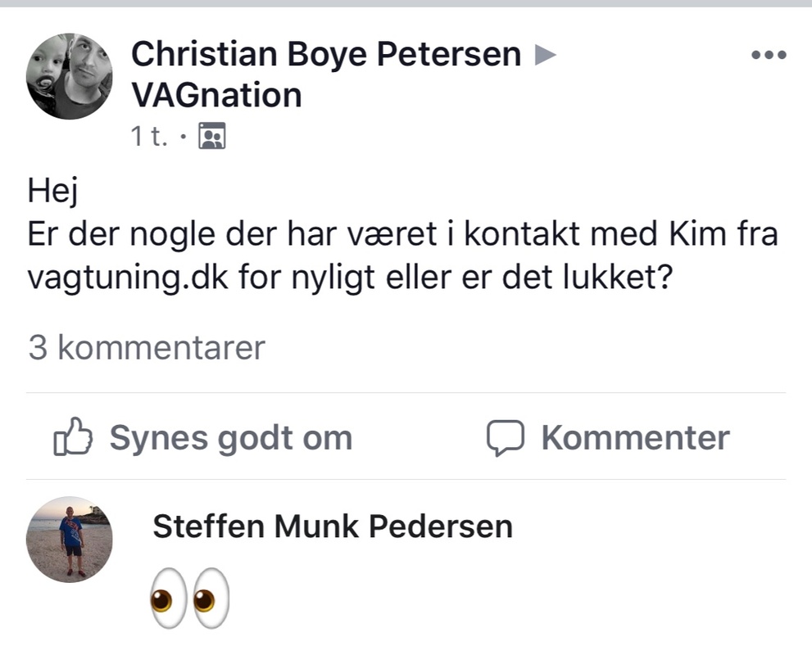Screen dimensions: 812x655
Task: Click the eyes emoji in Steffen's comment
Action: coord(189,598)
